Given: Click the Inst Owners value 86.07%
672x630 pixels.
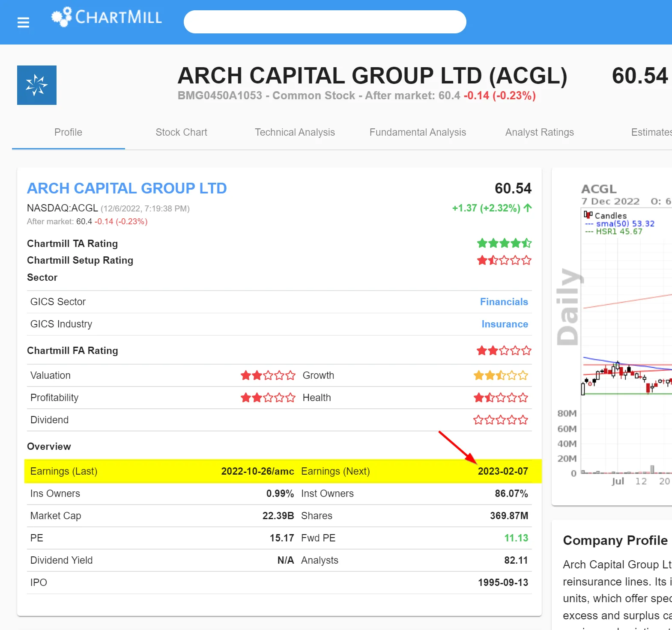Looking at the screenshot, I should coord(511,493).
